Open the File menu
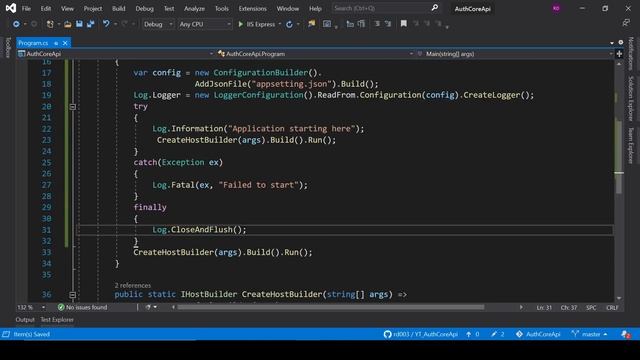Screen dimensions: 640x360 [26, 8]
